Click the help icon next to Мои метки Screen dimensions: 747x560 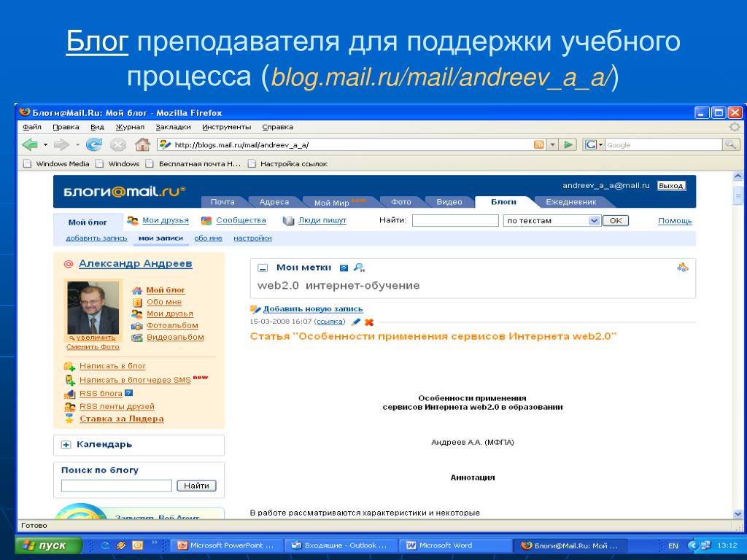coord(344,268)
